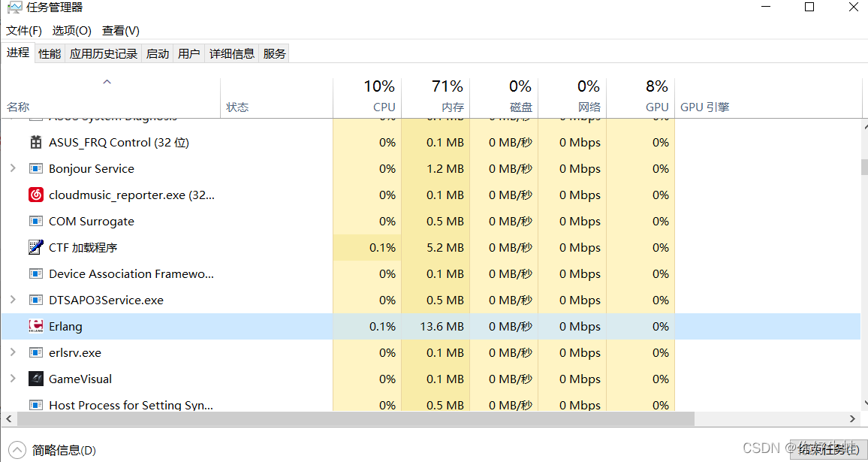The width and height of the screenshot is (868, 462).
Task: Click the CTF 加载程序 pen icon
Action: pyautogui.click(x=36, y=247)
